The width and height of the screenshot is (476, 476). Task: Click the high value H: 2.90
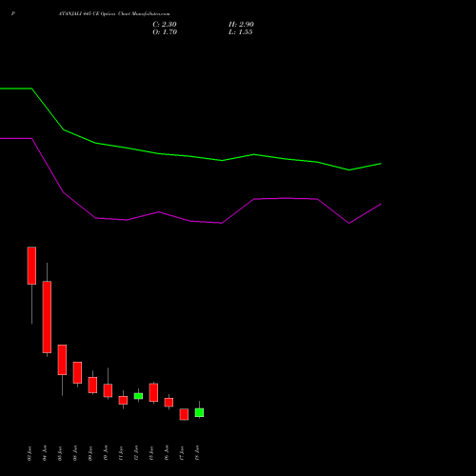(241, 25)
